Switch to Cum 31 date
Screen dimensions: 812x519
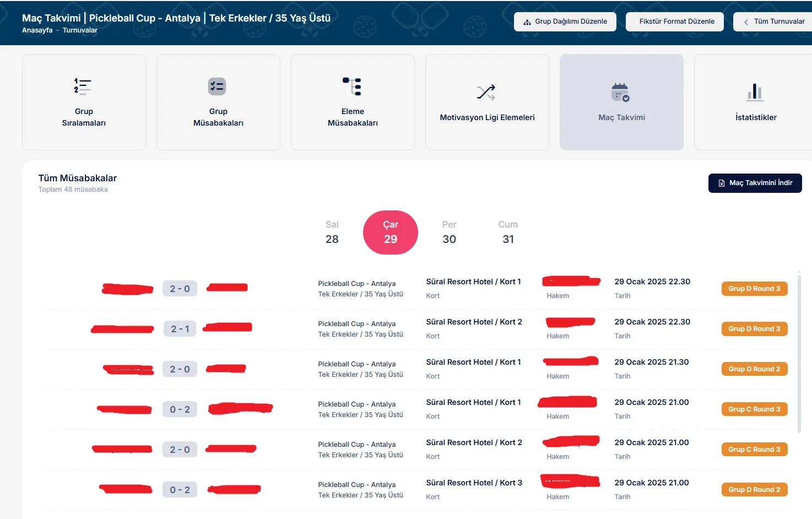point(508,233)
